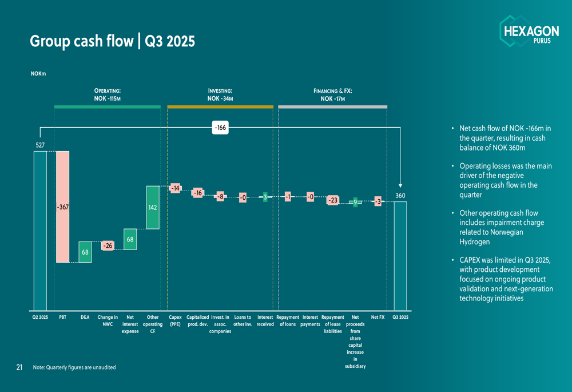Screen dimensions: 572x392
Task: Select the unaudited quarterly figures footnote
Action: pyautogui.click(x=74, y=367)
